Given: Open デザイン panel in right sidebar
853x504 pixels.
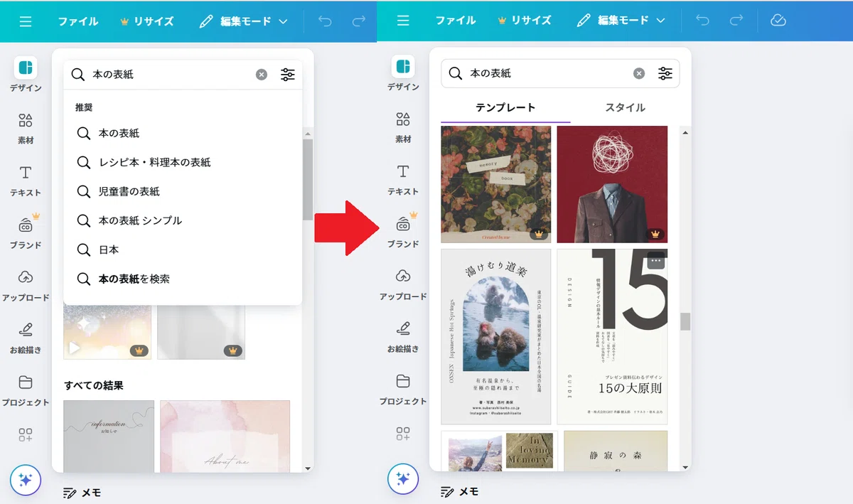Looking at the screenshot, I should pos(403,74).
